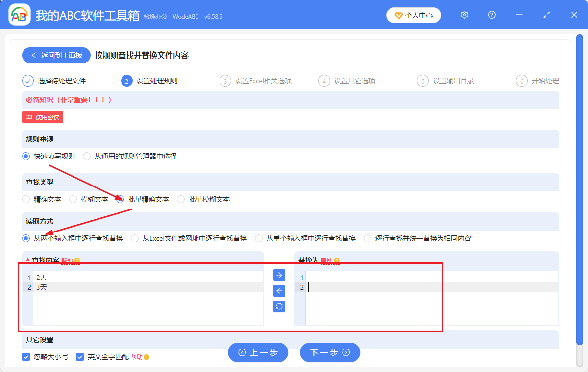
Task: Click the 返回到主面板 button
Action: click(56, 55)
